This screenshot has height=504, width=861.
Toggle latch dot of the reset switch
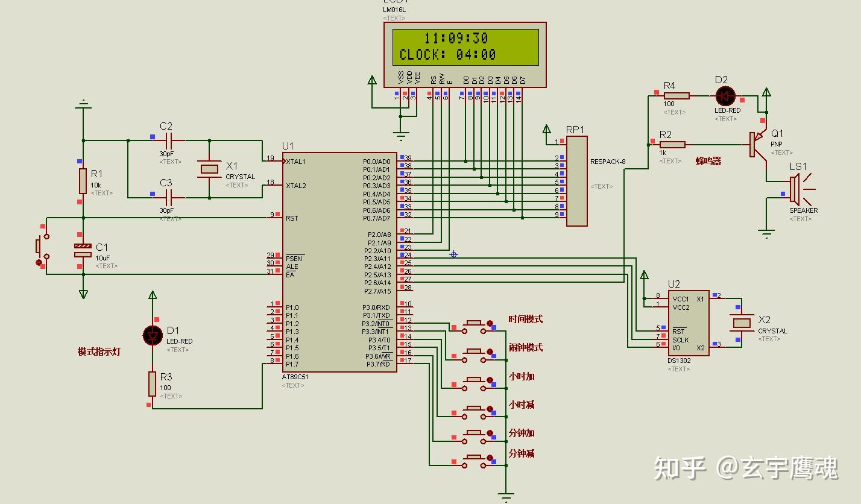pos(39,263)
